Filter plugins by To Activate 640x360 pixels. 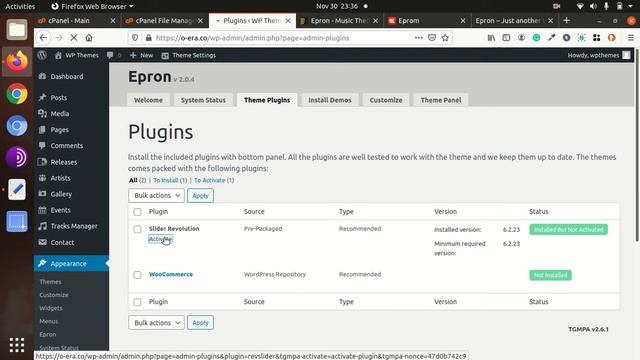click(210, 180)
